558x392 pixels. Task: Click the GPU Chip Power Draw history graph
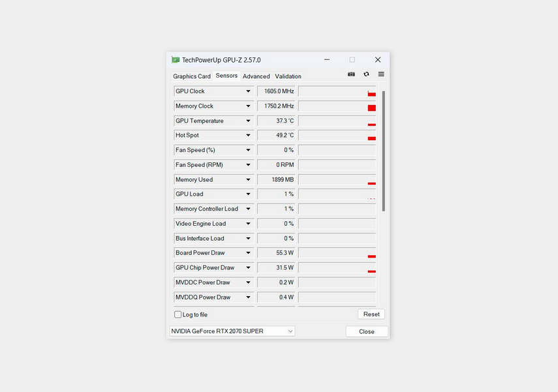[337, 268]
